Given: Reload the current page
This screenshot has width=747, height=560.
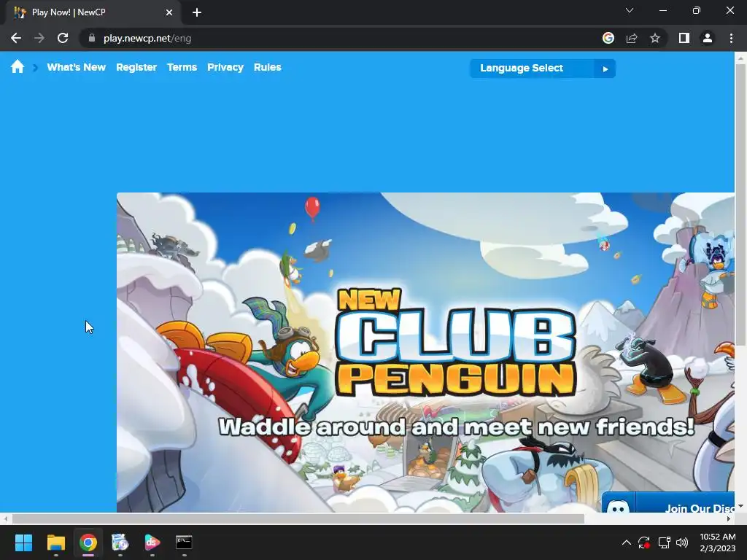Looking at the screenshot, I should point(63,38).
